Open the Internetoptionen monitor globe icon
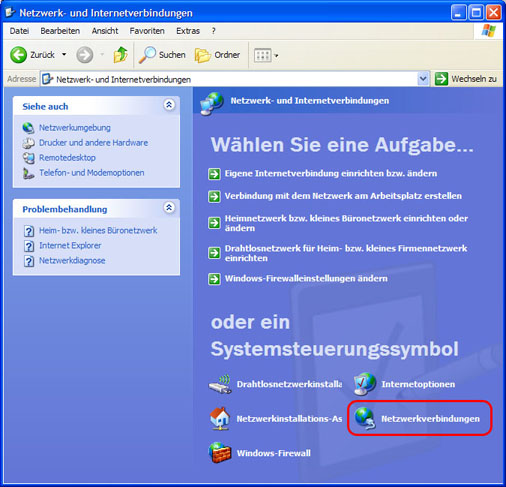Image resolution: width=506 pixels, height=487 pixels. click(365, 384)
